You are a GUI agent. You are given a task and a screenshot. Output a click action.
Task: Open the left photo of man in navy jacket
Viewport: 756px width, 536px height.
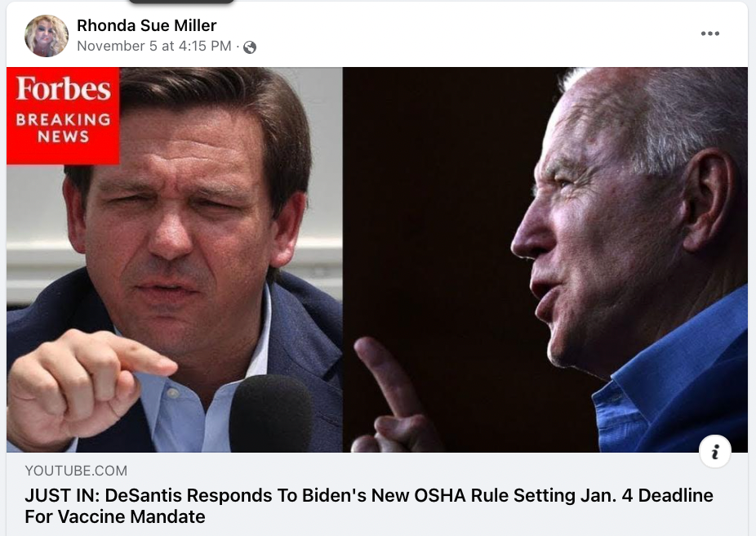175,260
